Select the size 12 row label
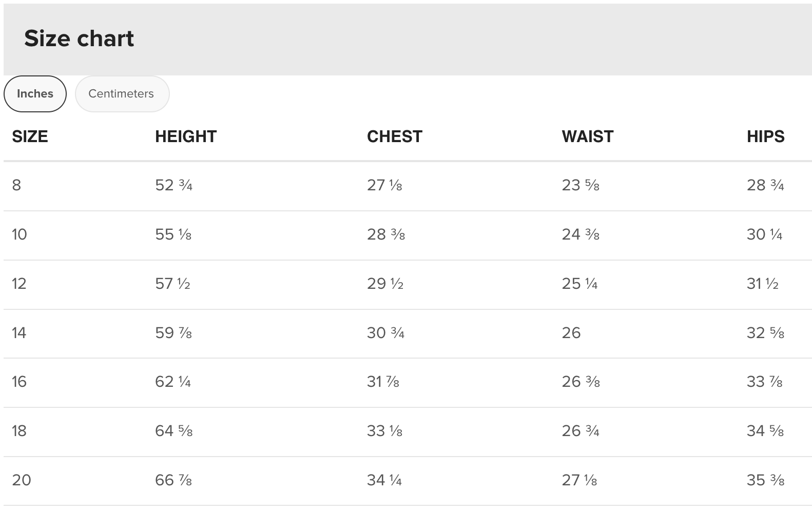The height and width of the screenshot is (512, 812). [x=19, y=284]
